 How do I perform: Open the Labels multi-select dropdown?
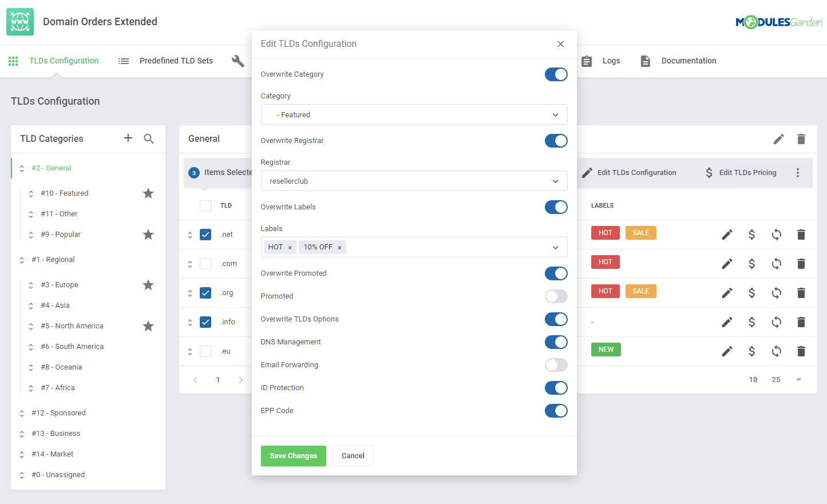click(x=555, y=247)
